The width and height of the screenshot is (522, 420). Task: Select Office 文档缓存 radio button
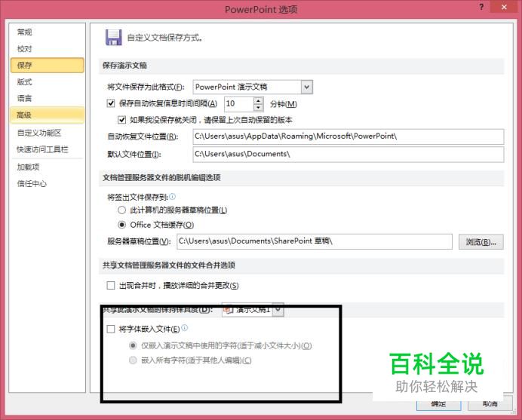tap(122, 225)
